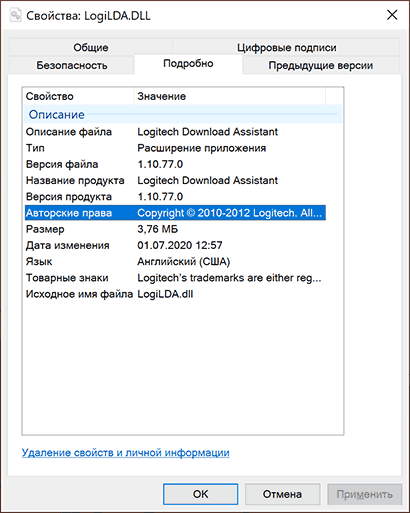Confirm with the OK button
The image size is (410, 513).
pyautogui.click(x=200, y=494)
